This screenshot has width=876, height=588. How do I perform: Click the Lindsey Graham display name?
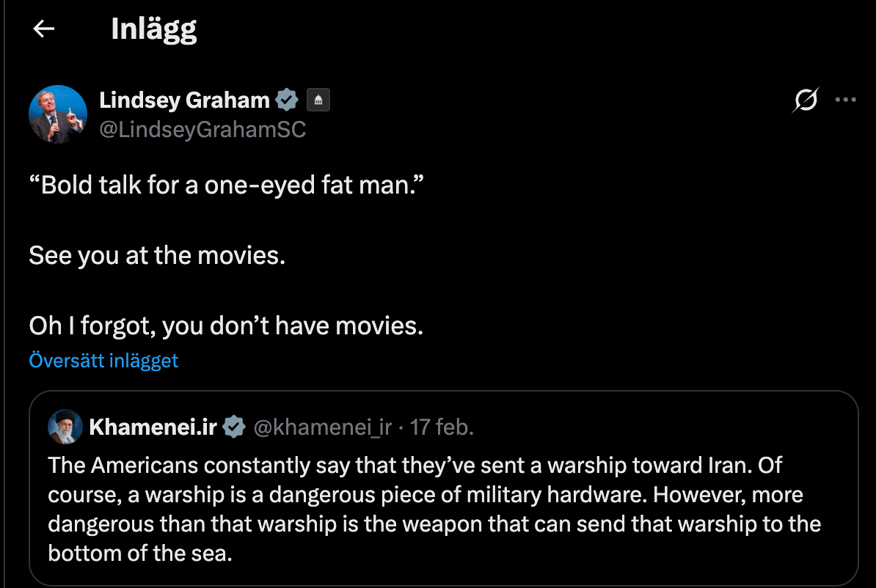[184, 100]
